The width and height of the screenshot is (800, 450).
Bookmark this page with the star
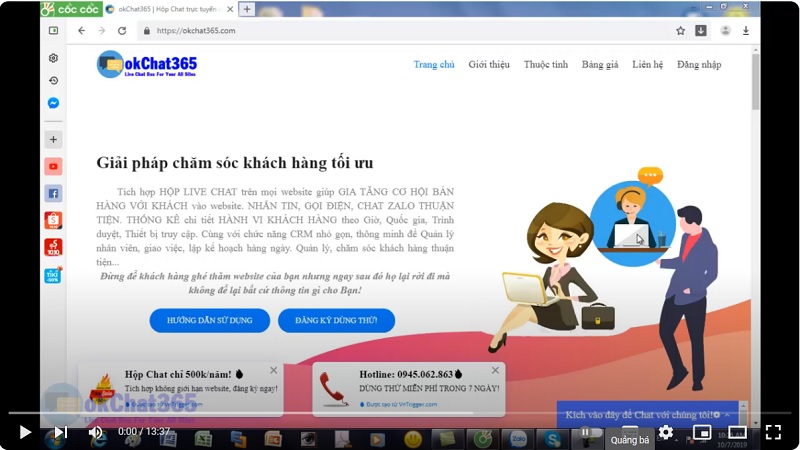[680, 31]
